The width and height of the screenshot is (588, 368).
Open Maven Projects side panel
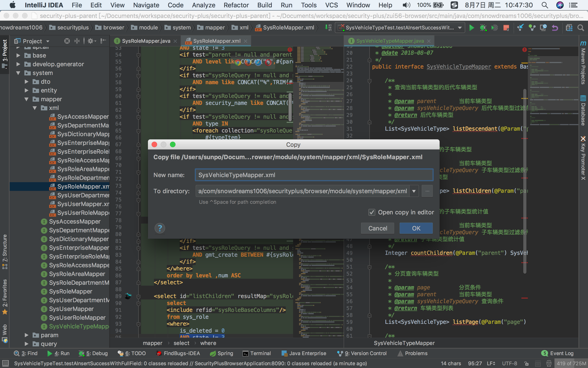coord(583,63)
